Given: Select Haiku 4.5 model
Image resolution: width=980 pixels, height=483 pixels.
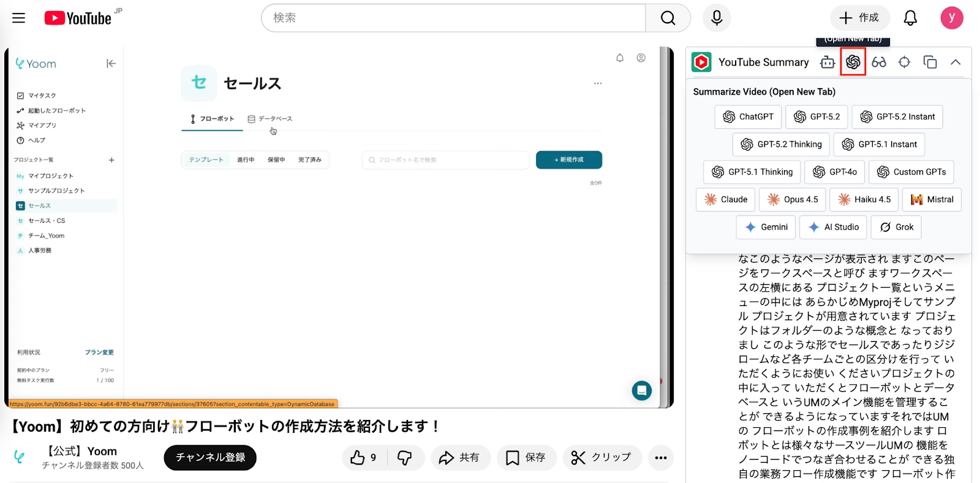Looking at the screenshot, I should click(x=864, y=200).
